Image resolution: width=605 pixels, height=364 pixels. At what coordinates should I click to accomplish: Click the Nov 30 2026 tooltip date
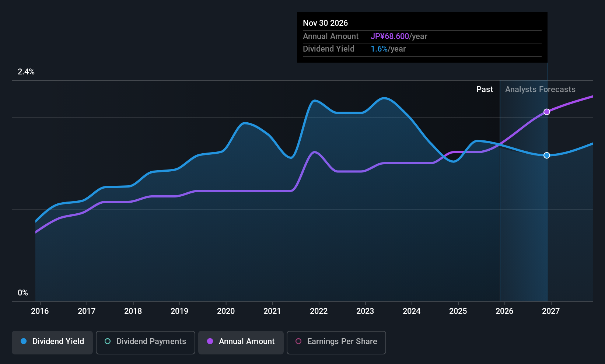point(325,23)
